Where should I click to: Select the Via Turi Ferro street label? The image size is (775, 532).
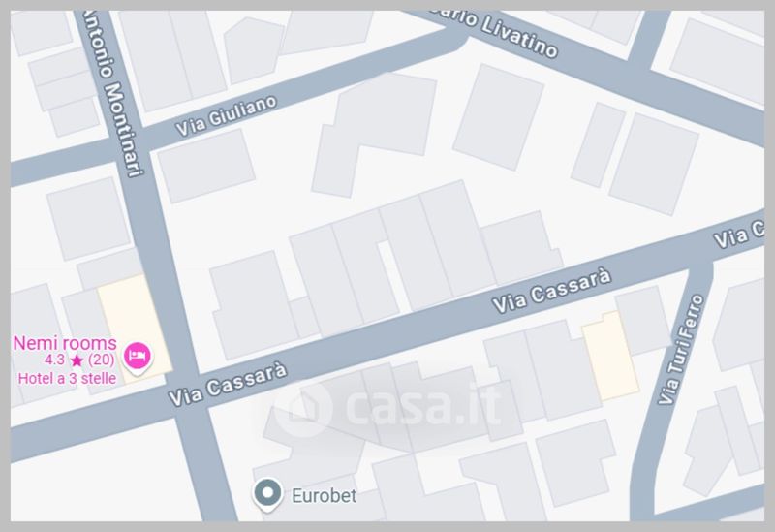pyautogui.click(x=681, y=350)
